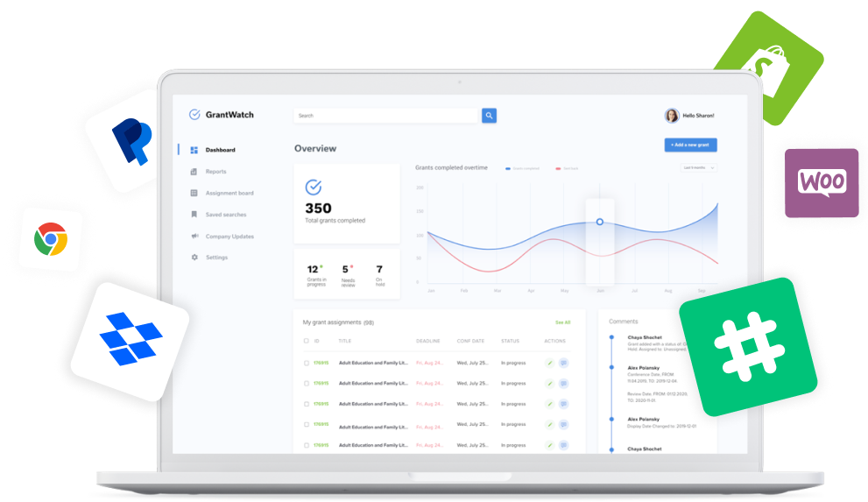Click the Saved searches bookmark icon
This screenshot has width=868, height=502.
194,214
